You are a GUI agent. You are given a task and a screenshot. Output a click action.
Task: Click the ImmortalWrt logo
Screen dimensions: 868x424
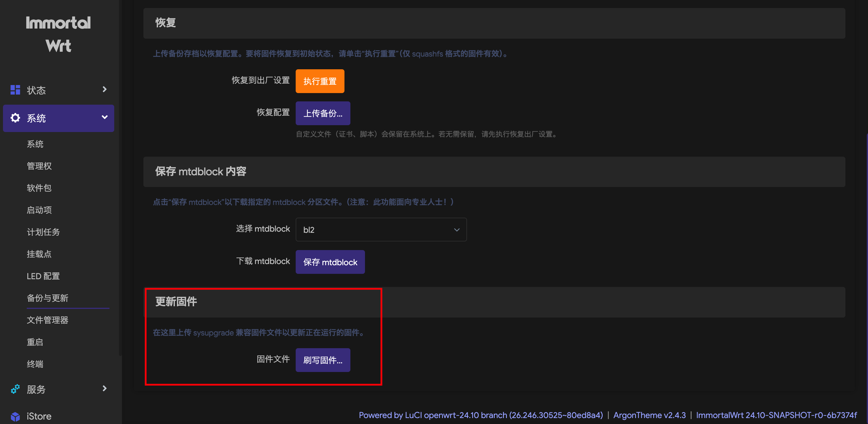click(58, 34)
